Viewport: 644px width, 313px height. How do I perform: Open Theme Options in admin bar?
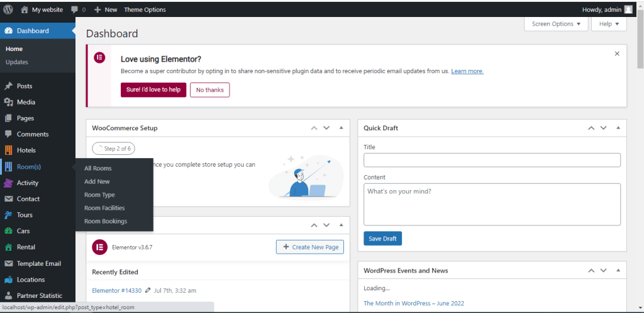pyautogui.click(x=145, y=9)
